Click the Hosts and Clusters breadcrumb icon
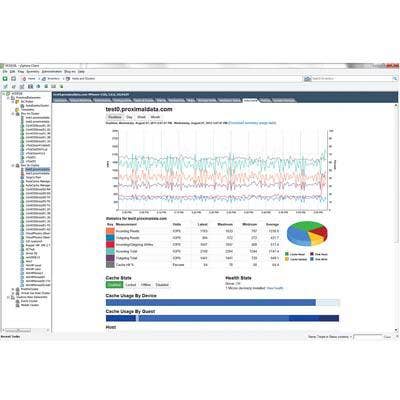This screenshot has height=400, width=400. click(x=68, y=79)
